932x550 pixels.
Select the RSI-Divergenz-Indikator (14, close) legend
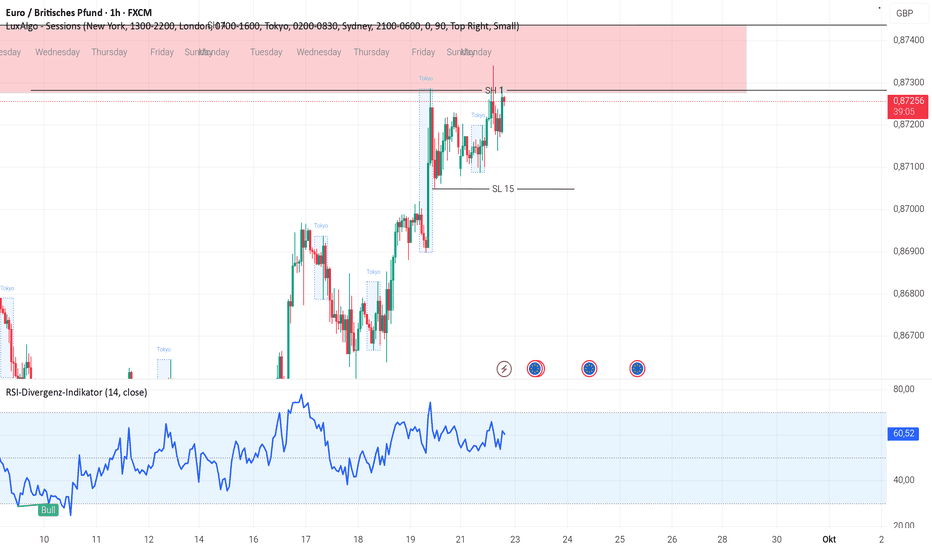77,392
